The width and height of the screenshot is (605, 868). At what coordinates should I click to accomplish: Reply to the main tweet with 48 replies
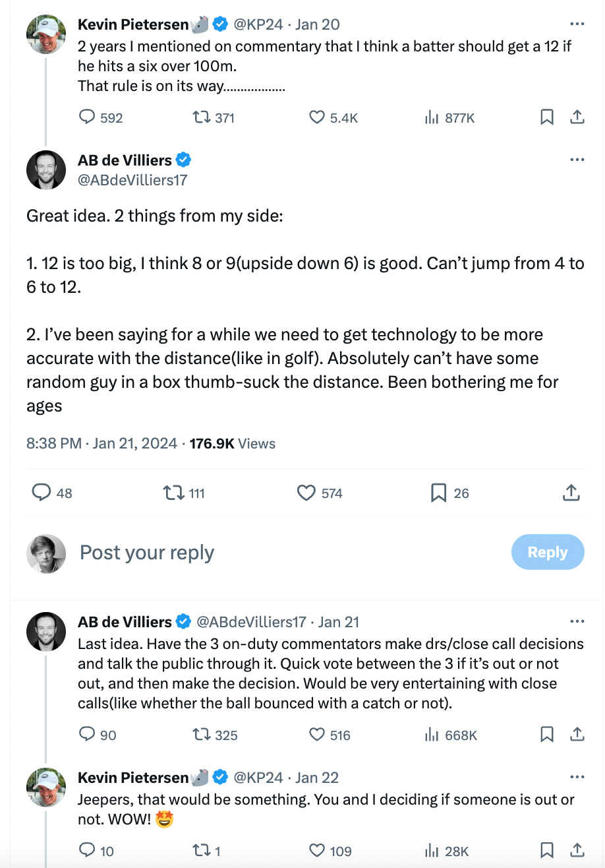[42, 493]
